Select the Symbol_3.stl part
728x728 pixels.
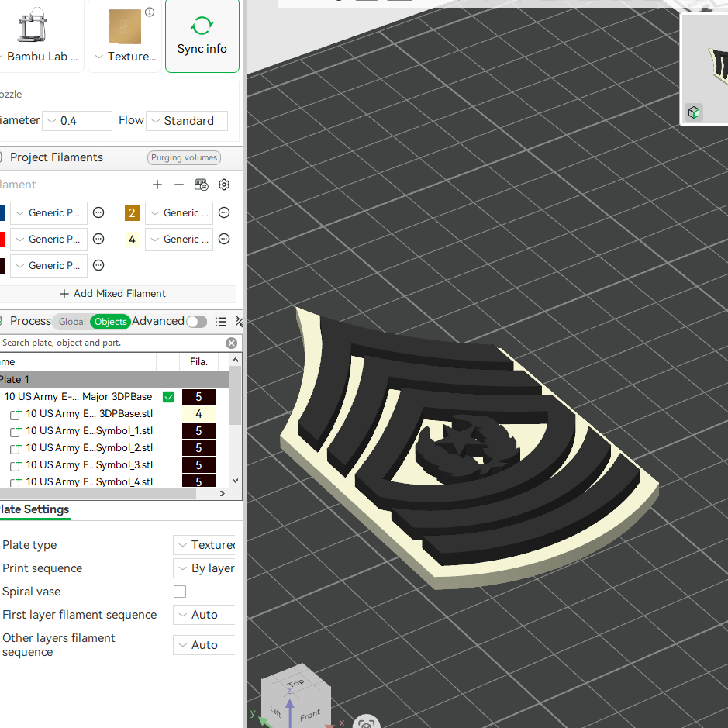pyautogui.click(x=89, y=465)
